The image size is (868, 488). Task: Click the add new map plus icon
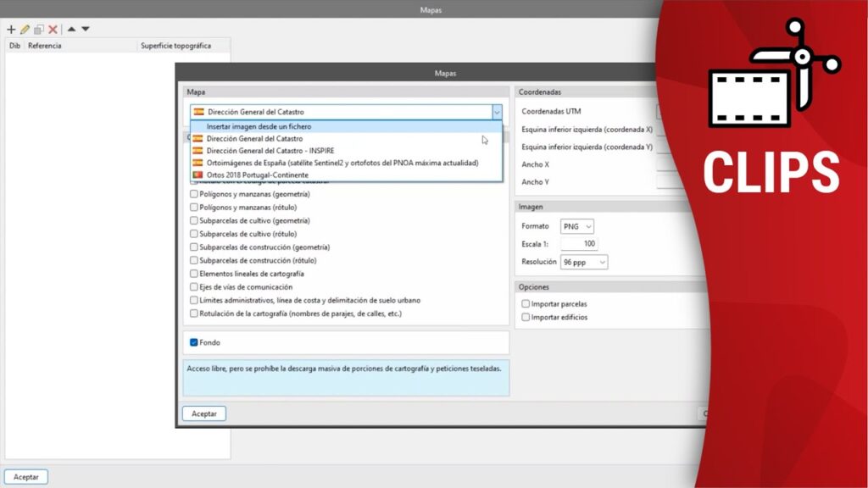click(11, 29)
